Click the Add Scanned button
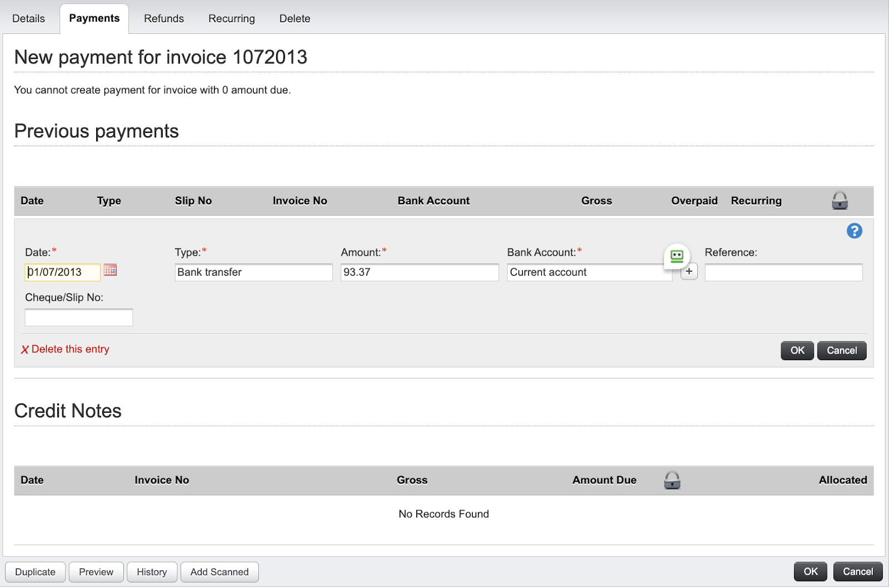The image size is (889, 588). [219, 572]
